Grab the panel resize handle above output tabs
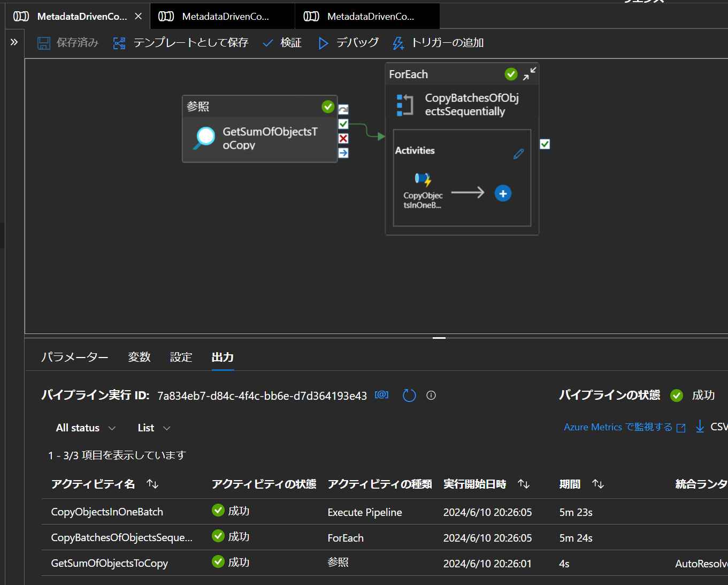 click(439, 338)
